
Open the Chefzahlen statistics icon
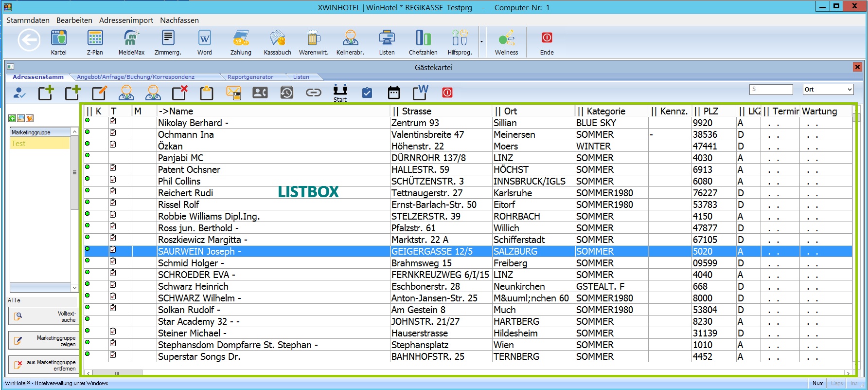click(423, 38)
